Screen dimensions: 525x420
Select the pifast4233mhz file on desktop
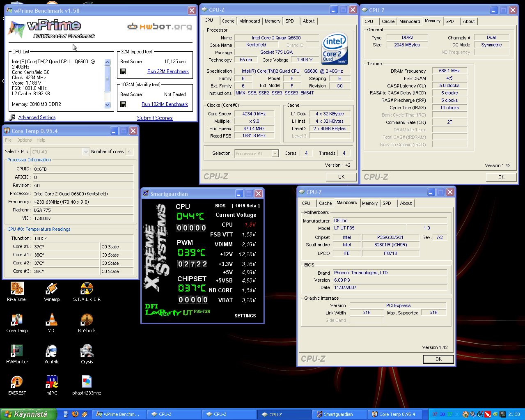pyautogui.click(x=87, y=382)
